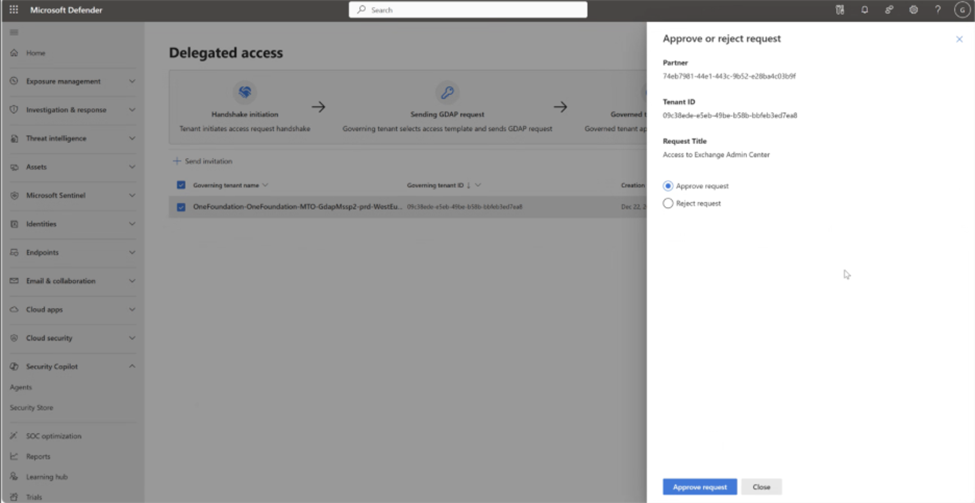Click the Security Copilot sidebar icon
This screenshot has width=975, height=503.
click(x=14, y=367)
